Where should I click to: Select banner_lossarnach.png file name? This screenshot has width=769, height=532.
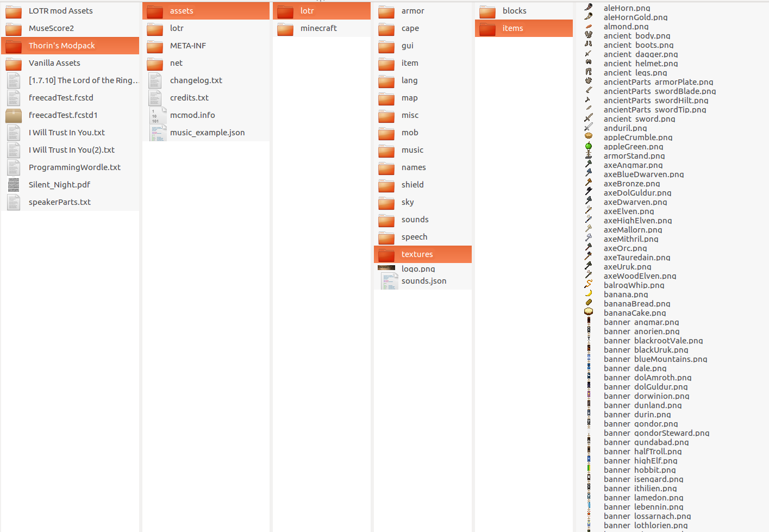tap(647, 516)
